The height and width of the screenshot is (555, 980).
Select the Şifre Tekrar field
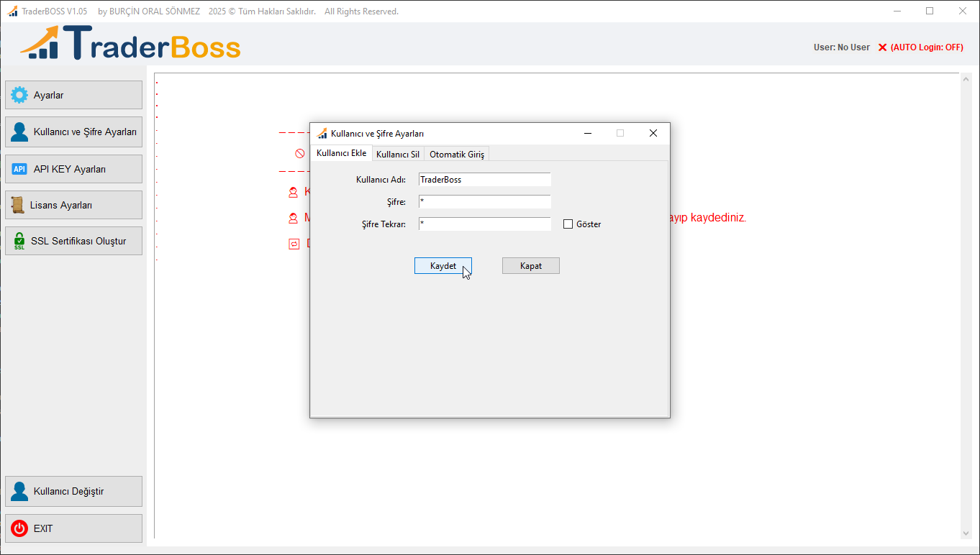click(x=484, y=224)
